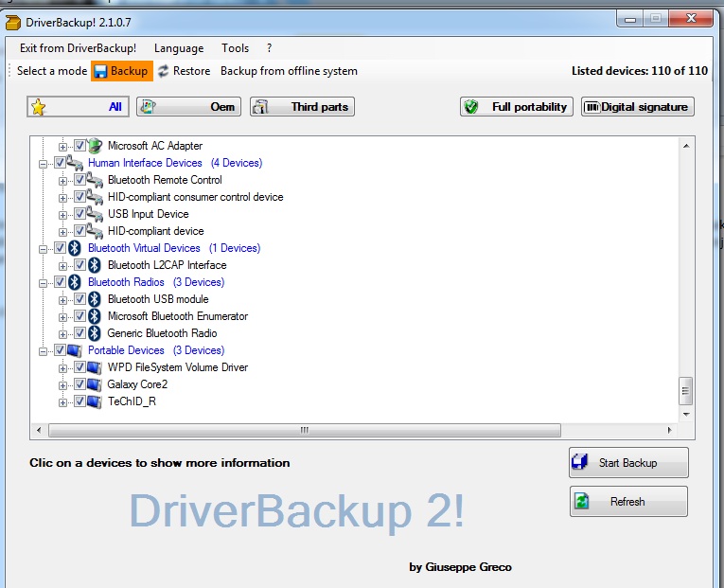This screenshot has width=724, height=588.
Task: Click the DriverBackup title bar app icon
Action: pos(13,23)
